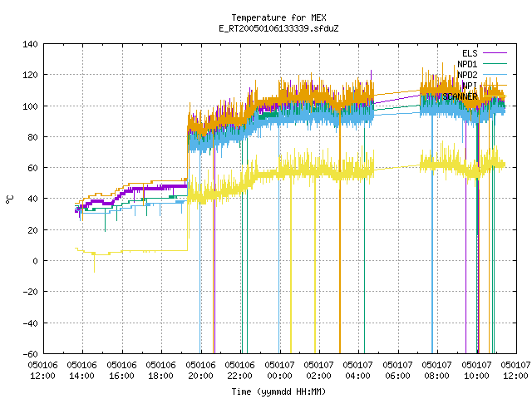Click the y-axis unit label '°C'
Viewport: 532px width, 399px height.
9,199
